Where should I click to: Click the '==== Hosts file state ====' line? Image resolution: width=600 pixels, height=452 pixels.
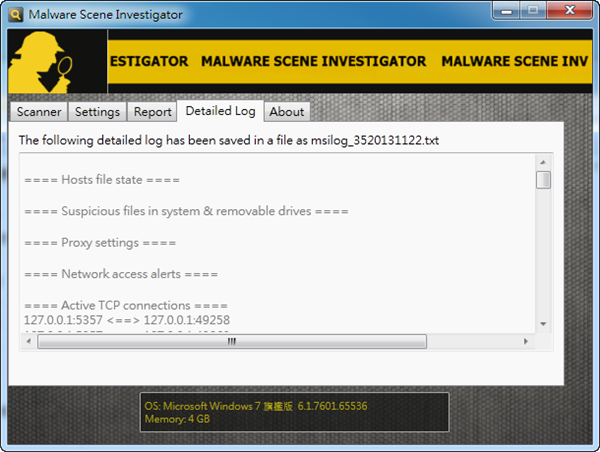[102, 179]
